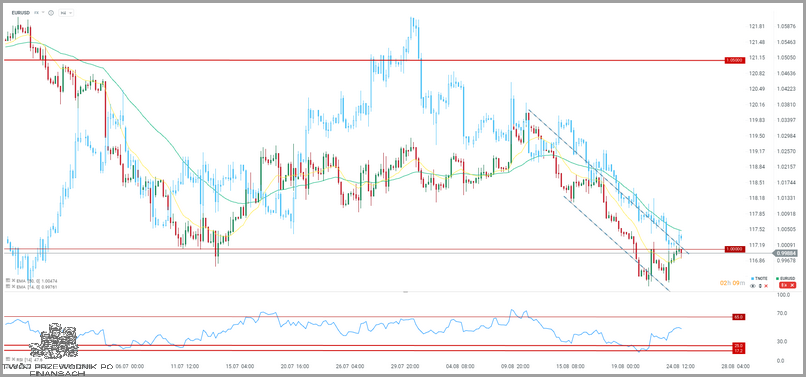The height and width of the screenshot is (377, 806).
Task: Remove the EMA 50 indicator with its X
Action: coord(13,280)
